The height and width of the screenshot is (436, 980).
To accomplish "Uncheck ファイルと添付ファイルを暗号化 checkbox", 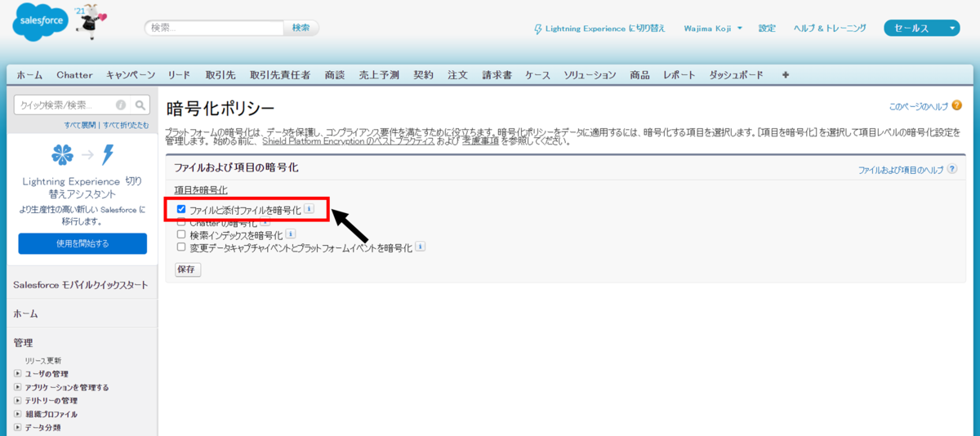I will [181, 209].
